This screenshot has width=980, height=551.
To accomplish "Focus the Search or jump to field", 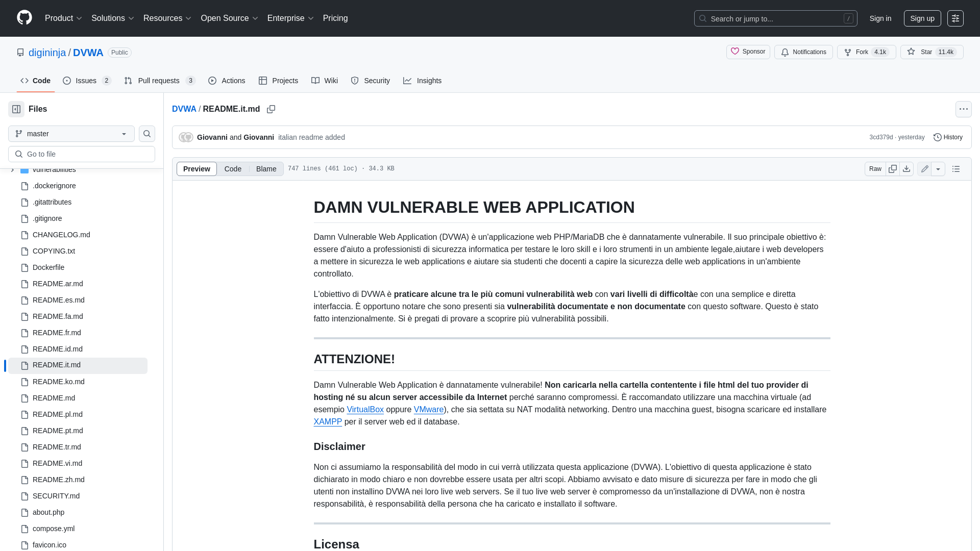I will (775, 18).
